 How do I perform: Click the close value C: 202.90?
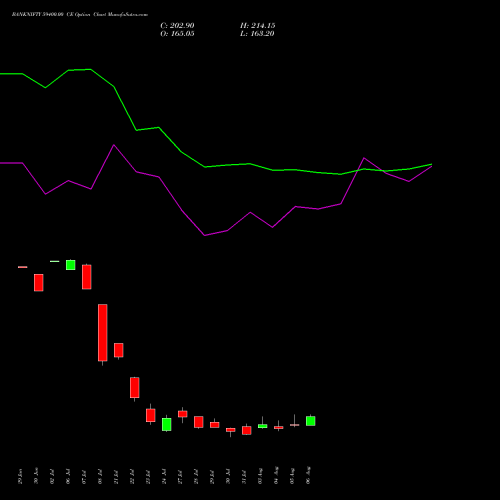[177, 26]
